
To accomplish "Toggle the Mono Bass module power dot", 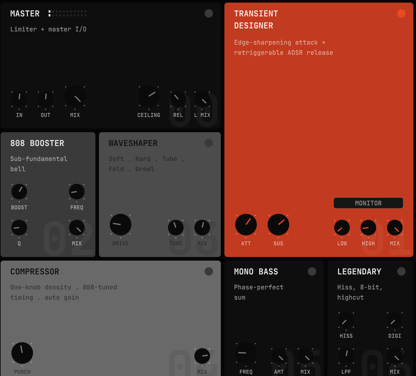I will pyautogui.click(x=312, y=271).
